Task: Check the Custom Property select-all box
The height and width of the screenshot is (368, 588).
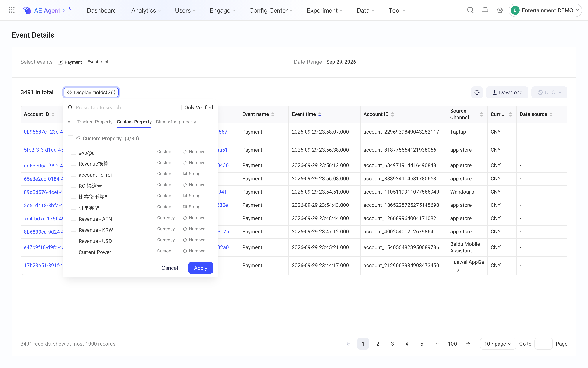Action: click(x=70, y=139)
